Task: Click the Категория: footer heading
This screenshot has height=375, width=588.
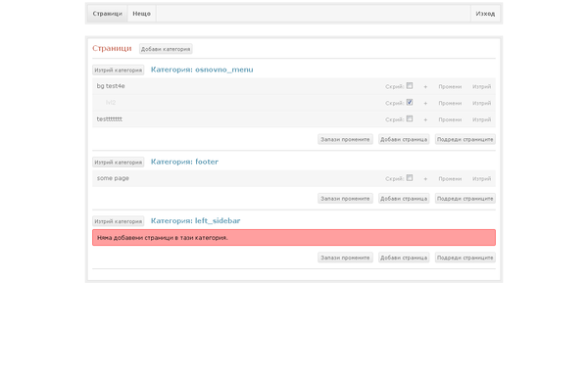Action: (184, 162)
